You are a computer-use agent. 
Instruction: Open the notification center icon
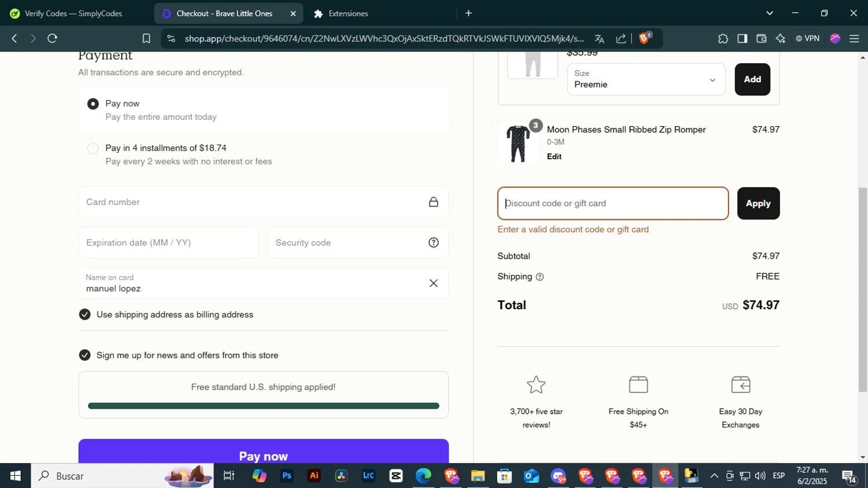point(849,476)
